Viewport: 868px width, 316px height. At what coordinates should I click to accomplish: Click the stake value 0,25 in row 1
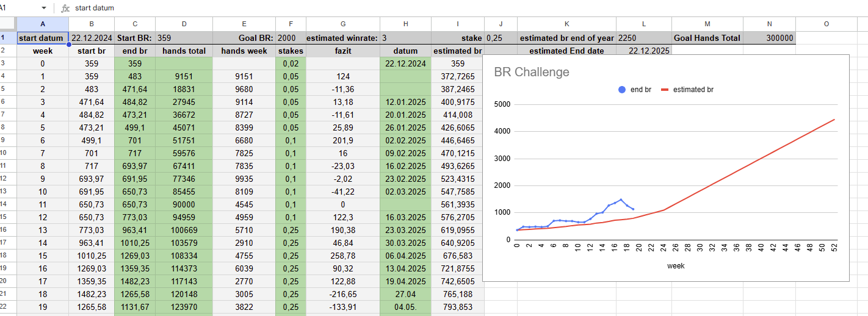click(501, 38)
